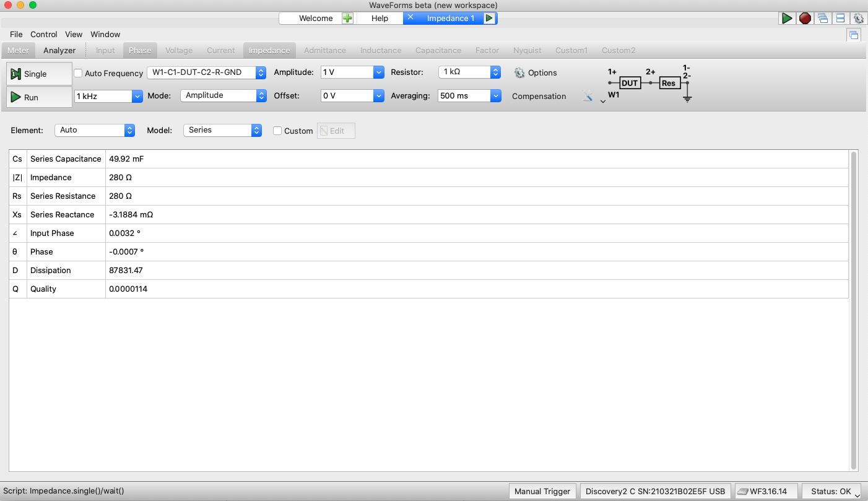Click the green plus icon beside Welcome tab
The width and height of the screenshot is (868, 501).
(x=348, y=19)
